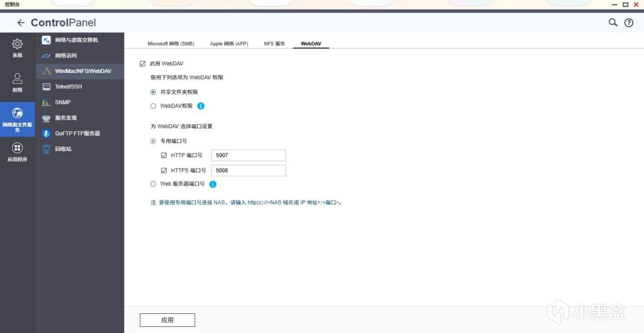Click the 为 WebDAV 选择端口设置 text
Viewport: 644px width, 333px height.
181,126
